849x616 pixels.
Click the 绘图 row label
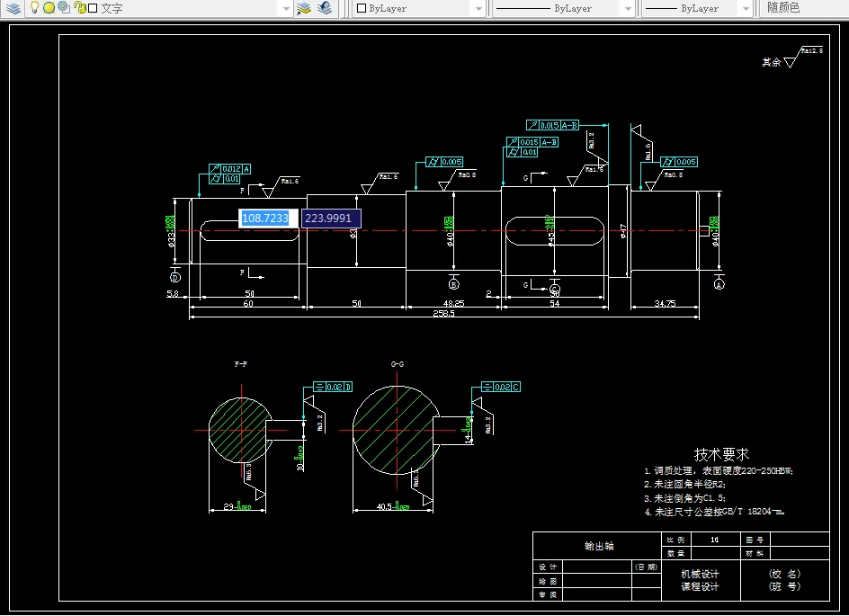tap(548, 581)
